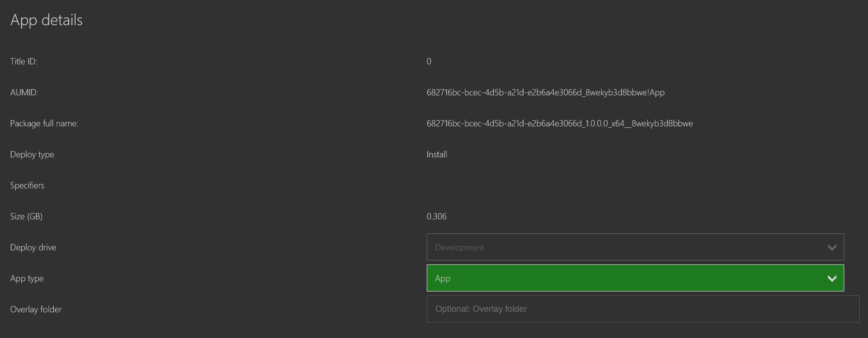This screenshot has width=868, height=338.
Task: Click the Overlay folder input field
Action: coord(643,309)
